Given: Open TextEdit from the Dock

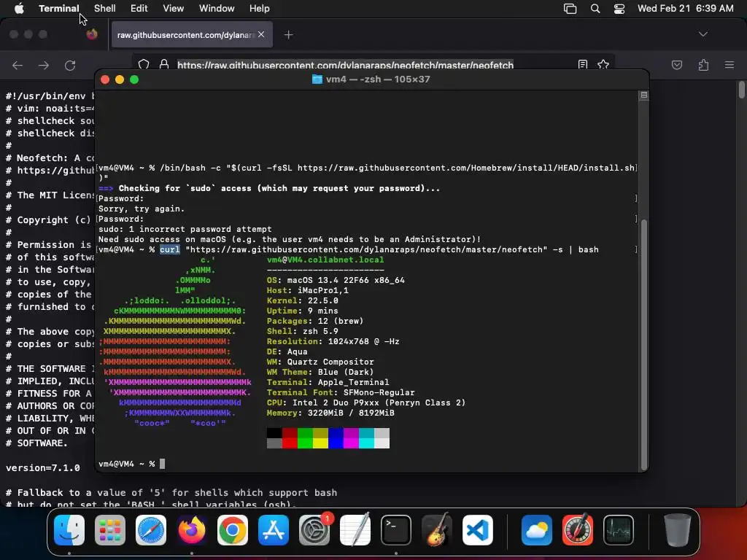Looking at the screenshot, I should tap(355, 529).
